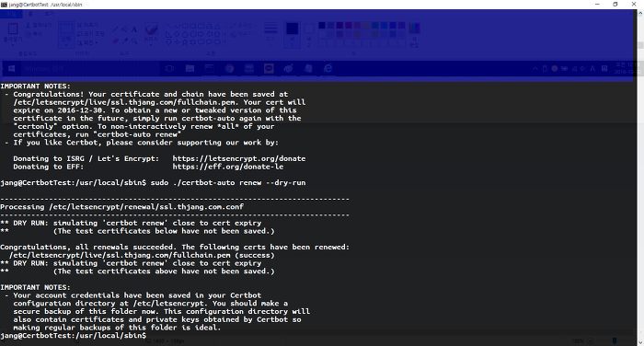
Task: Click the Windows Start button
Action: pyautogui.click(x=11, y=69)
